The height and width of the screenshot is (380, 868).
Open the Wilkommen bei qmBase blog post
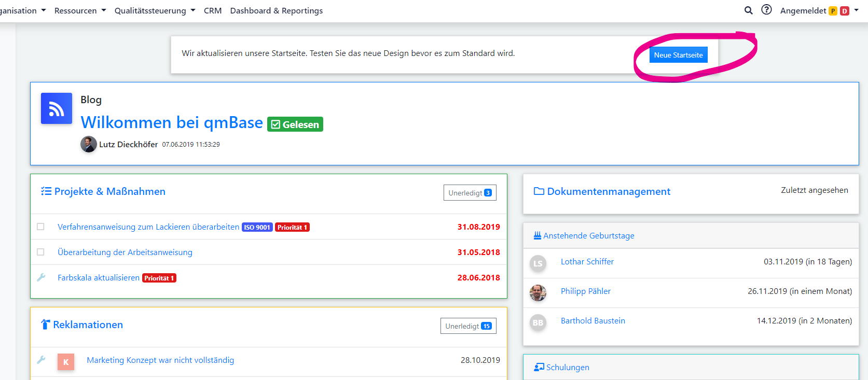[172, 122]
